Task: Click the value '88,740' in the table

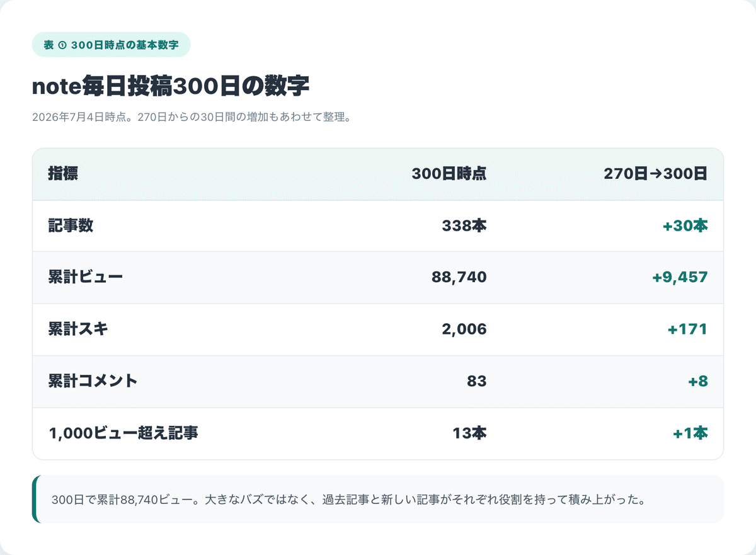Action: coord(459,277)
